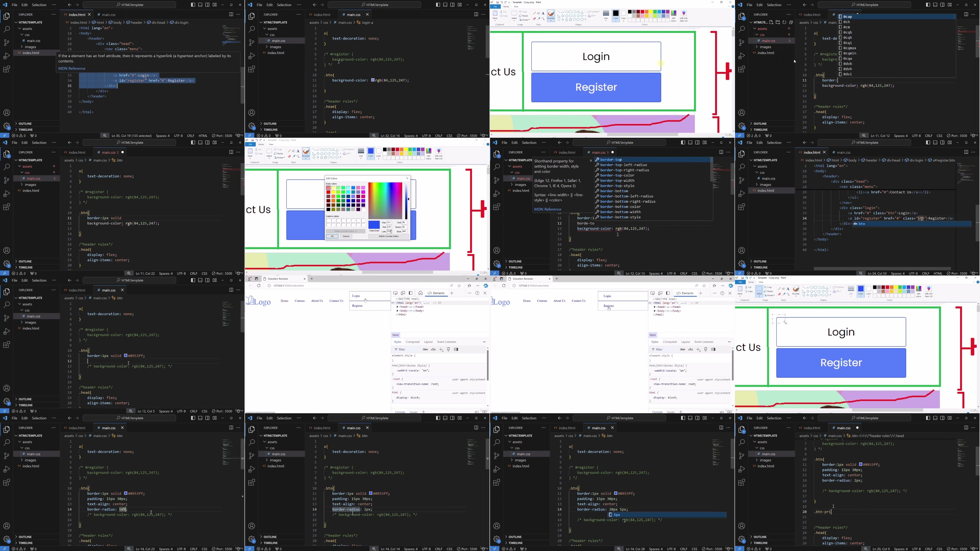The image size is (980, 551).
Task: Click New Folder icon beside HTMLTE... header
Action: [778, 22]
